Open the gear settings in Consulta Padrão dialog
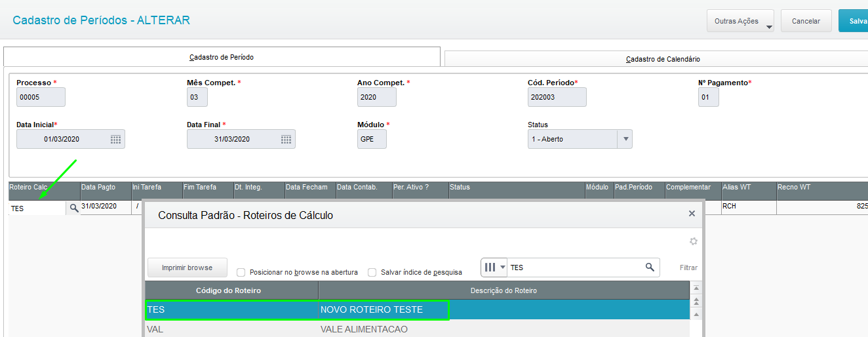This screenshot has width=868, height=337. tap(694, 241)
